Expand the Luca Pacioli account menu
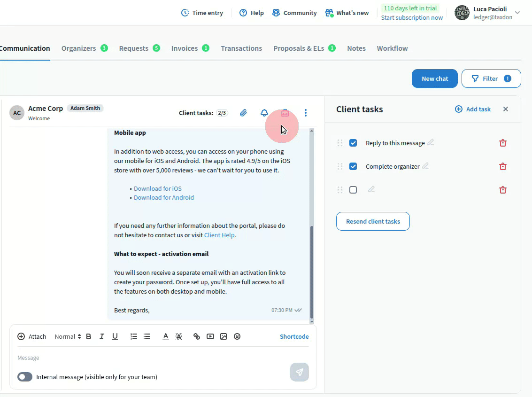 [517, 13]
